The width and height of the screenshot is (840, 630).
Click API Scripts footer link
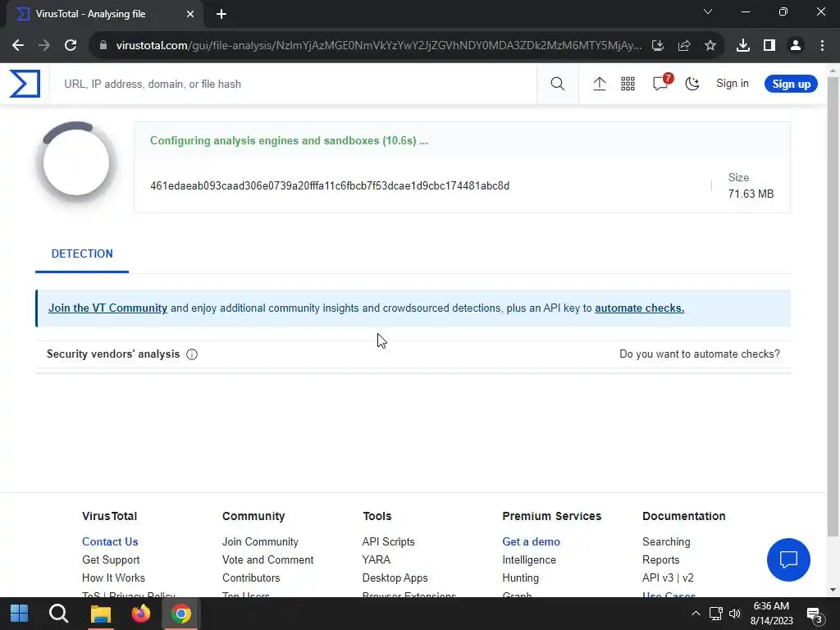[388, 541]
